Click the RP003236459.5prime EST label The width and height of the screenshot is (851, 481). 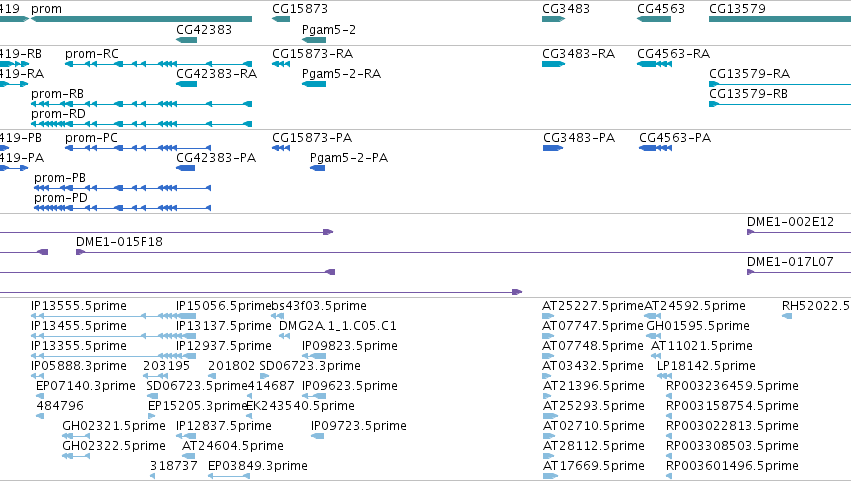pyautogui.click(x=732, y=387)
